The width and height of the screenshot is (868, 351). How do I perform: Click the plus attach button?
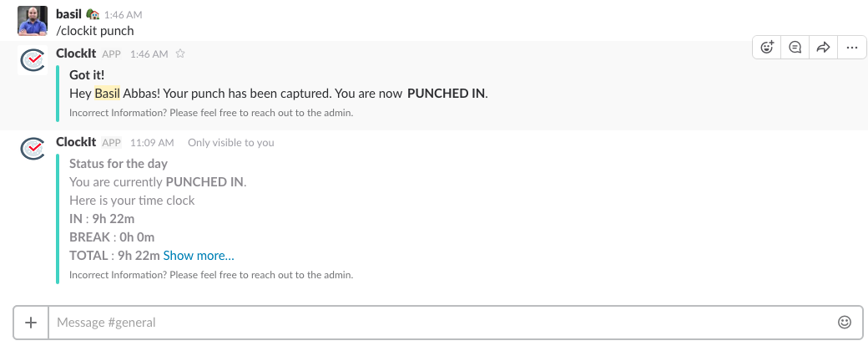tap(31, 322)
